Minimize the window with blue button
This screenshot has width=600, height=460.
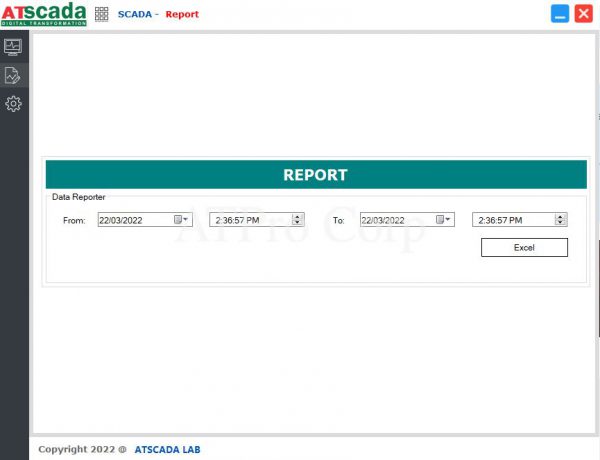(x=560, y=14)
